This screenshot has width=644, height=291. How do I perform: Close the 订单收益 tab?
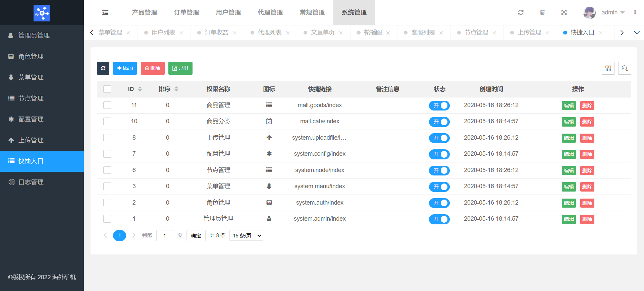coord(234,33)
